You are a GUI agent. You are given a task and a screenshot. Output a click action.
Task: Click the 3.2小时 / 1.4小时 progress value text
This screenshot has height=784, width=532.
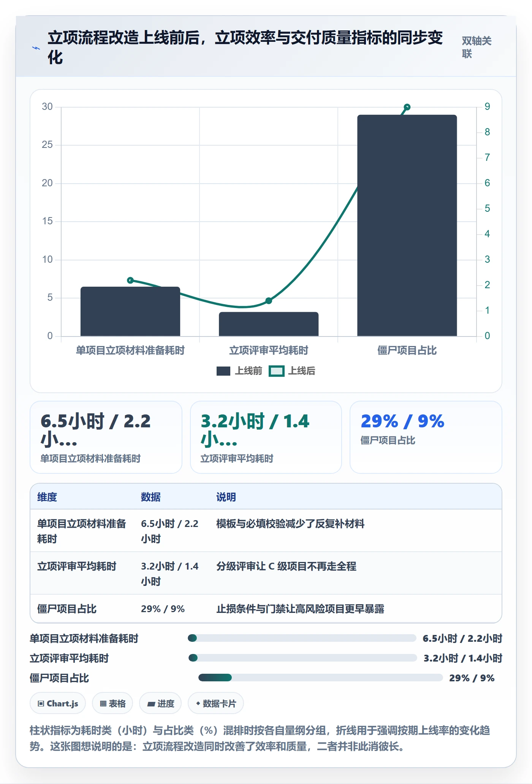[x=463, y=658]
